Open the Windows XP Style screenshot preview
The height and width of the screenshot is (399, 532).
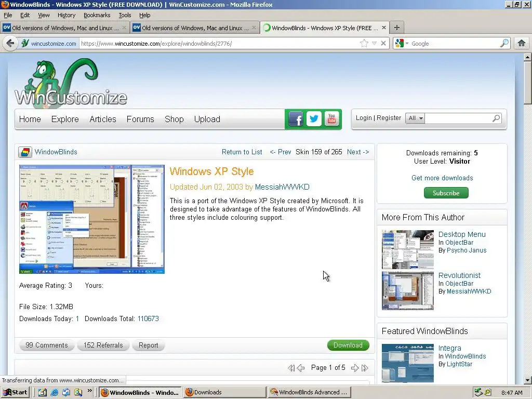pyautogui.click(x=92, y=219)
